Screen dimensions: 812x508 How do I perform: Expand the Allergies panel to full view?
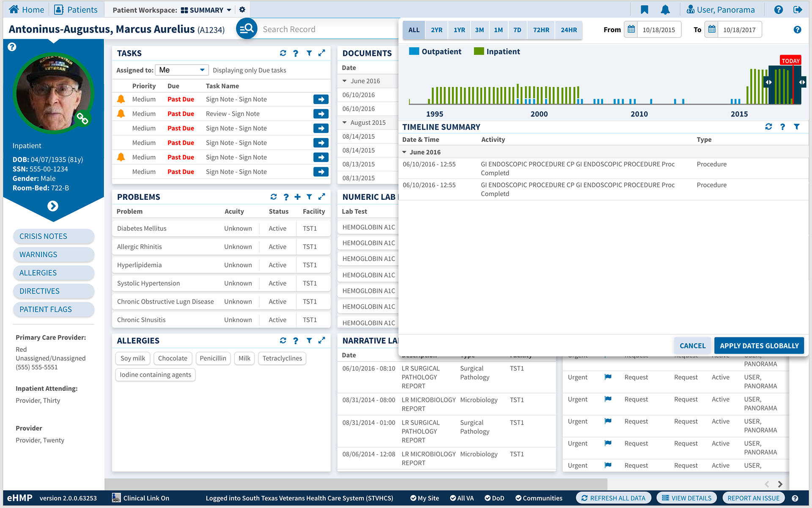click(322, 340)
